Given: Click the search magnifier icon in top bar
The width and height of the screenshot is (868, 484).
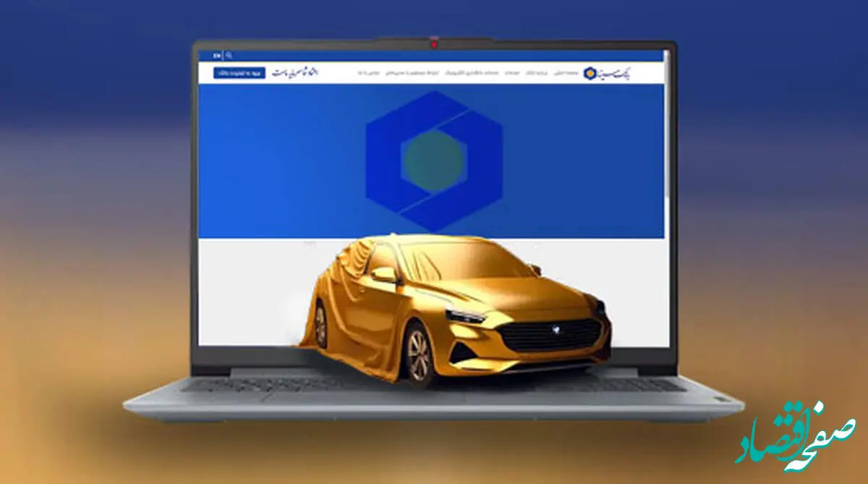Looking at the screenshot, I should [229, 55].
